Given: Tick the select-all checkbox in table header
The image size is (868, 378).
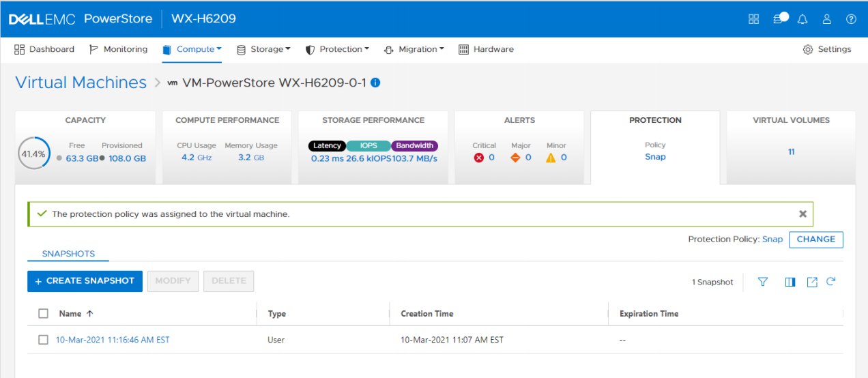Looking at the screenshot, I should click(44, 314).
